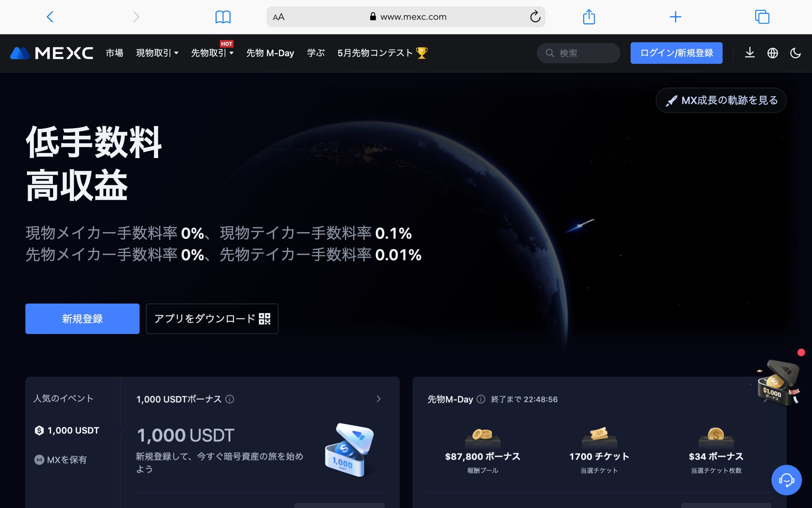Reload the page in Safari
The image size is (812, 508).
[535, 16]
